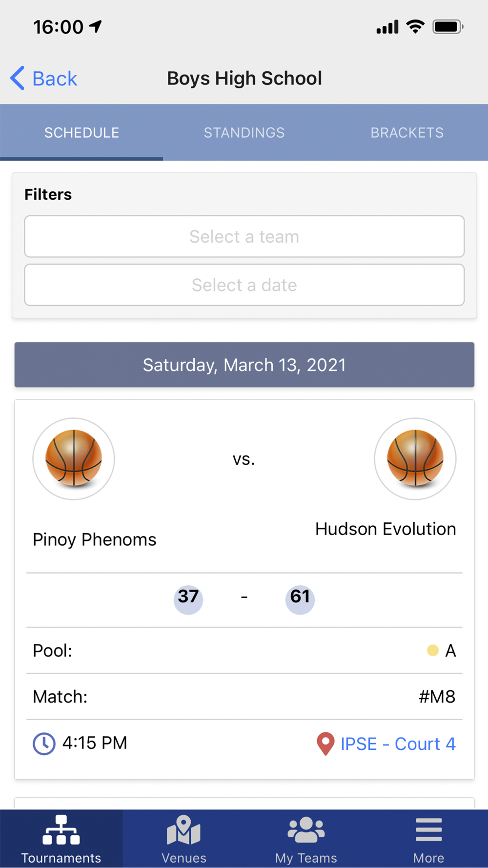Switch to the Standings tab
The image size is (488, 868).
pos(244,132)
